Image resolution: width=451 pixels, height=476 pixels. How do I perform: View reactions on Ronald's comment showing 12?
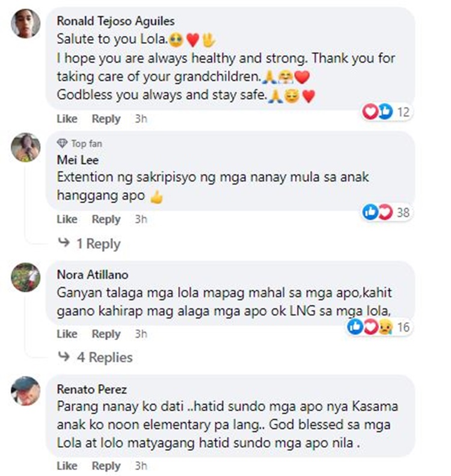click(386, 112)
